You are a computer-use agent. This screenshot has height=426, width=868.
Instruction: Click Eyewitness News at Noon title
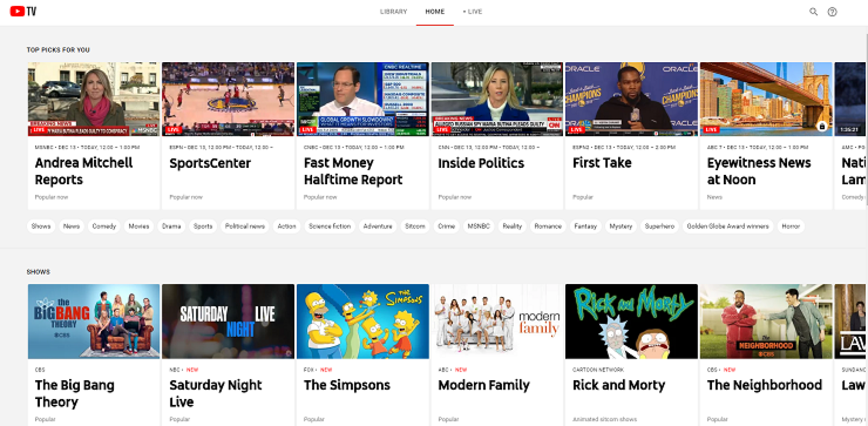pyautogui.click(x=759, y=171)
